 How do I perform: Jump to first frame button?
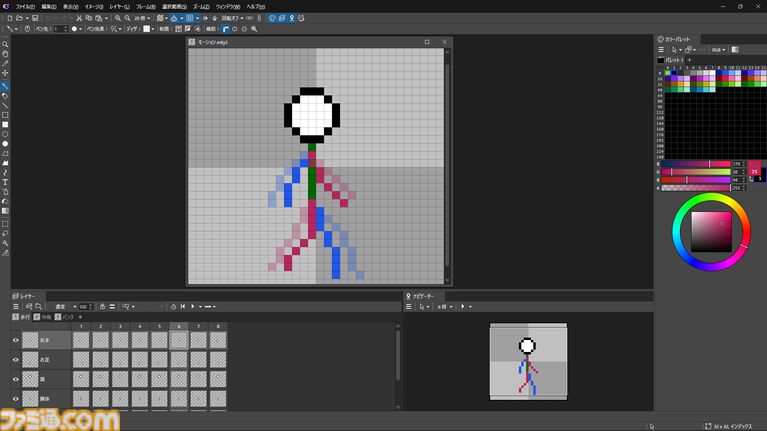[x=183, y=307]
